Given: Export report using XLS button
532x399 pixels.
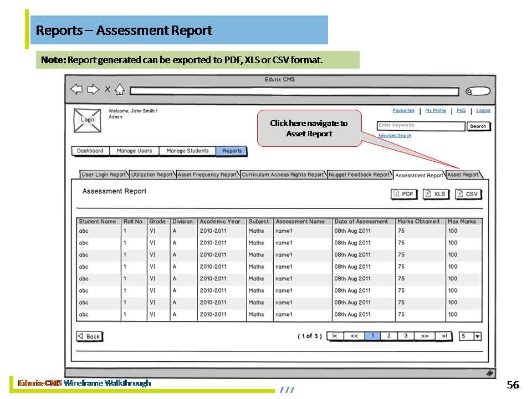Looking at the screenshot, I should pos(436,194).
